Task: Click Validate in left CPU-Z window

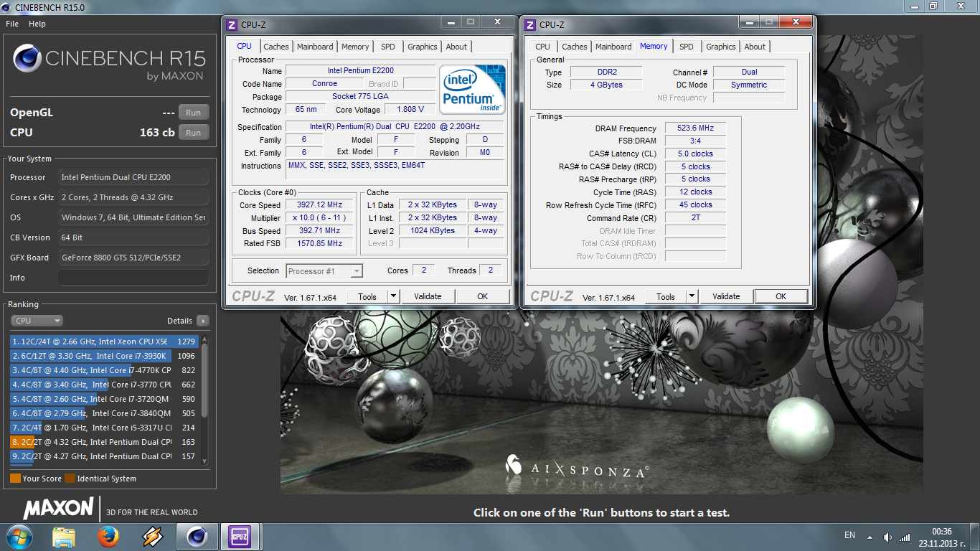Action: click(x=428, y=296)
